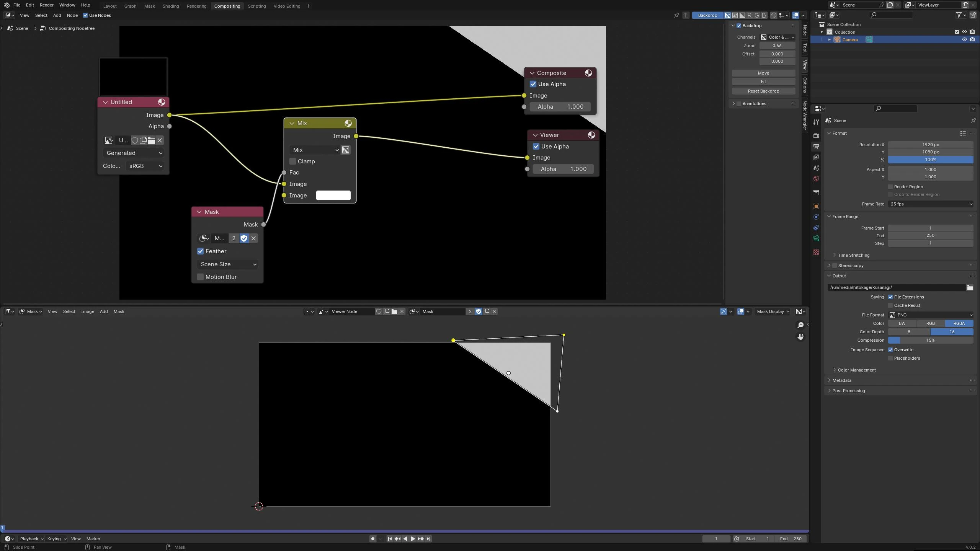Open the Render properties tab icon
Image resolution: width=980 pixels, height=551 pixels.
coord(816,136)
